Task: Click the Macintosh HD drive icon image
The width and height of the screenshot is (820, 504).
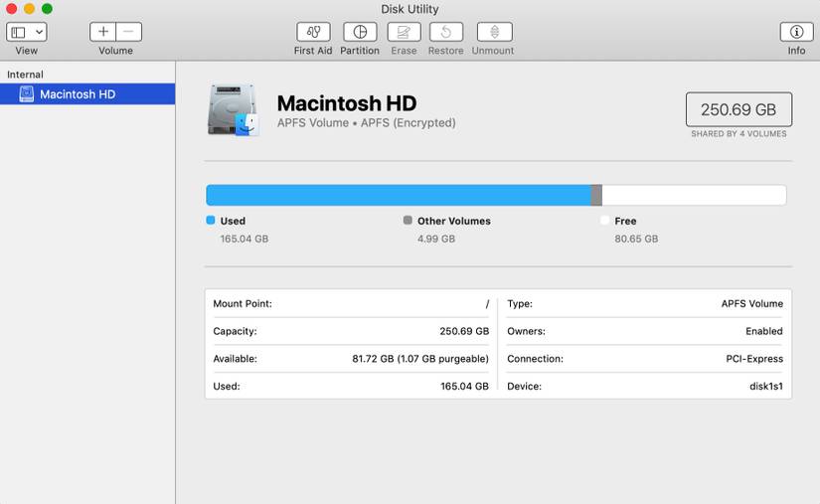Action: click(234, 110)
